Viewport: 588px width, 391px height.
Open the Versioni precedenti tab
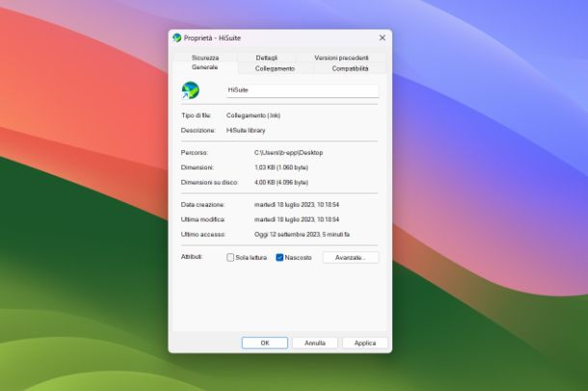pyautogui.click(x=341, y=58)
